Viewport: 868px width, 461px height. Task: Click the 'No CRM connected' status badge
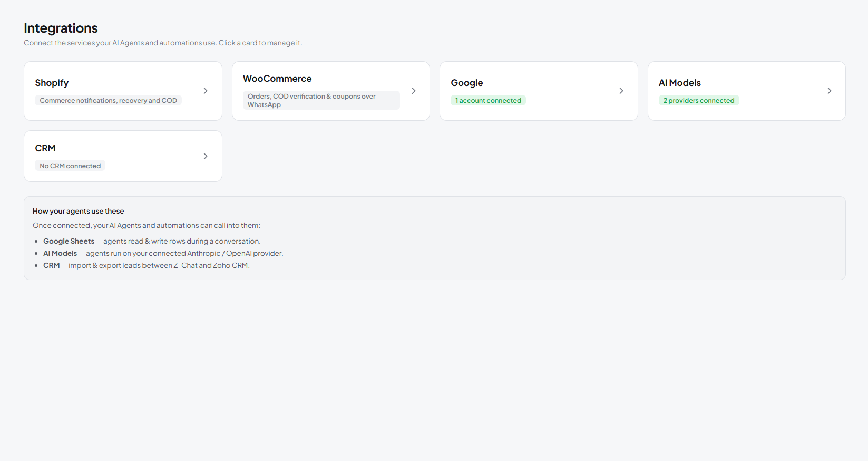point(70,166)
